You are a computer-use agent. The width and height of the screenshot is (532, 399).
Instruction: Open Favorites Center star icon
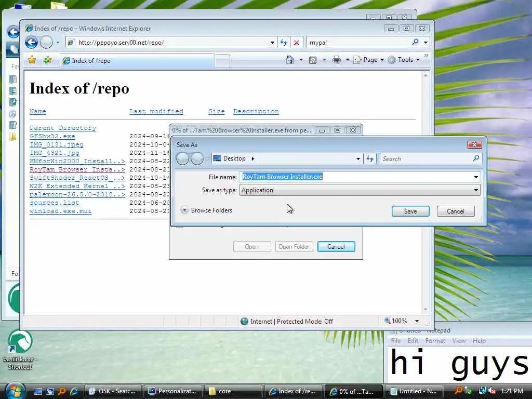32,60
